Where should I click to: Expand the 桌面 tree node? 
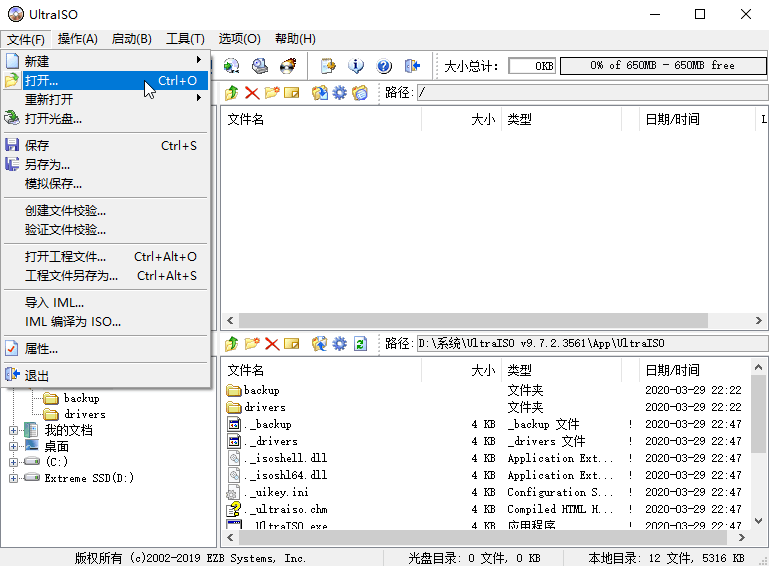coord(13,447)
